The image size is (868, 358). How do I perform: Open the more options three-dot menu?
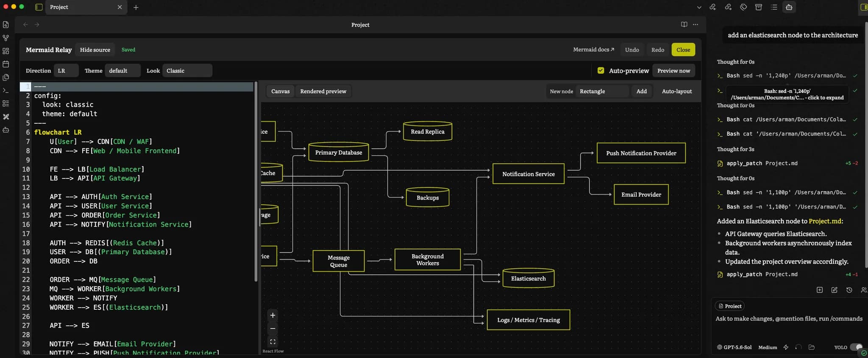coord(696,25)
